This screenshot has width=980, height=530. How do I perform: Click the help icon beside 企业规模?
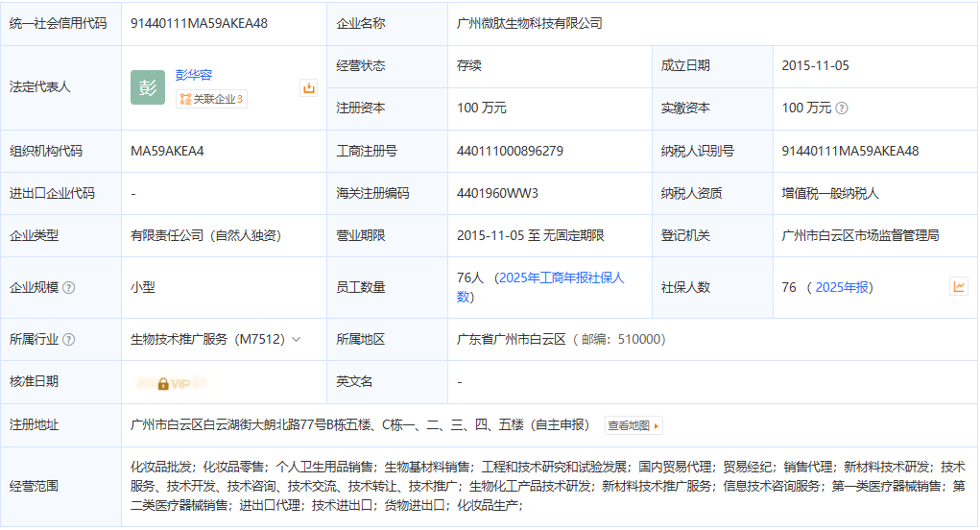[x=69, y=287]
